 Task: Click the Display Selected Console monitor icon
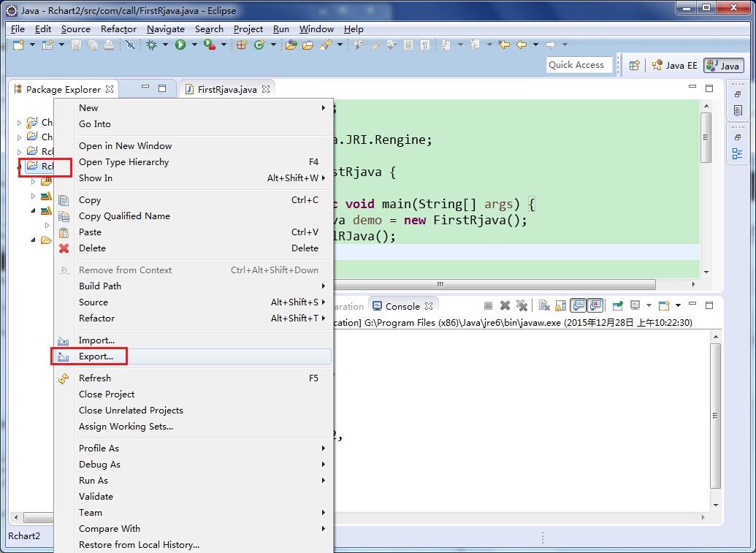pos(635,305)
